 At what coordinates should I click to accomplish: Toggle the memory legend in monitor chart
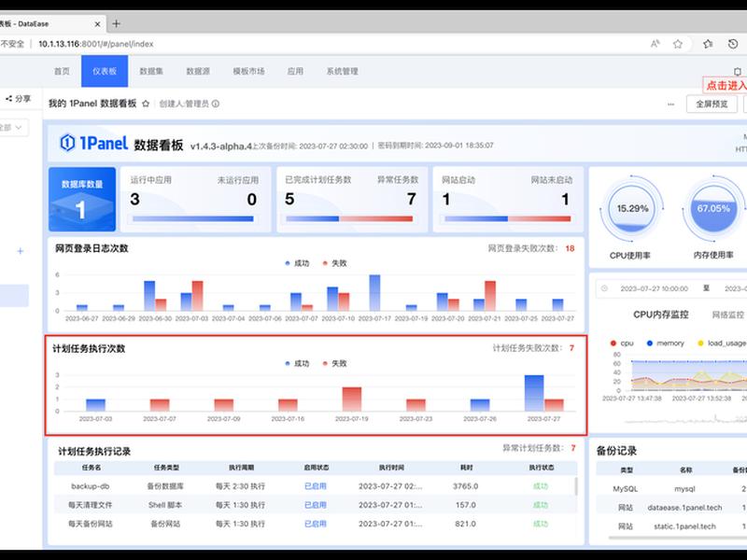pyautogui.click(x=665, y=343)
